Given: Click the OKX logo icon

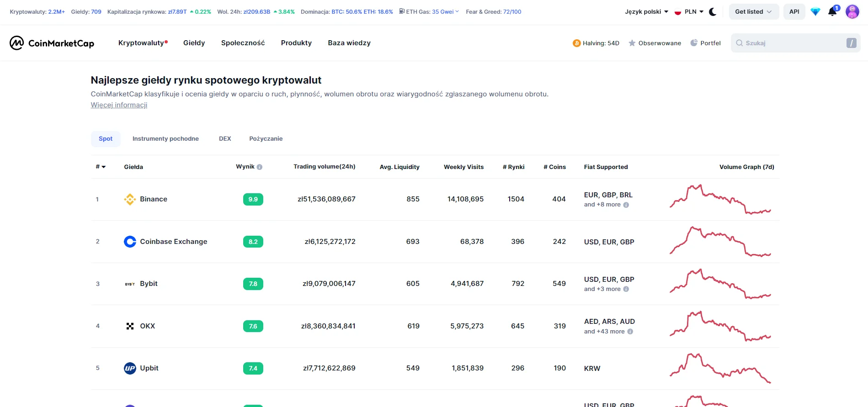Looking at the screenshot, I should [x=130, y=326].
